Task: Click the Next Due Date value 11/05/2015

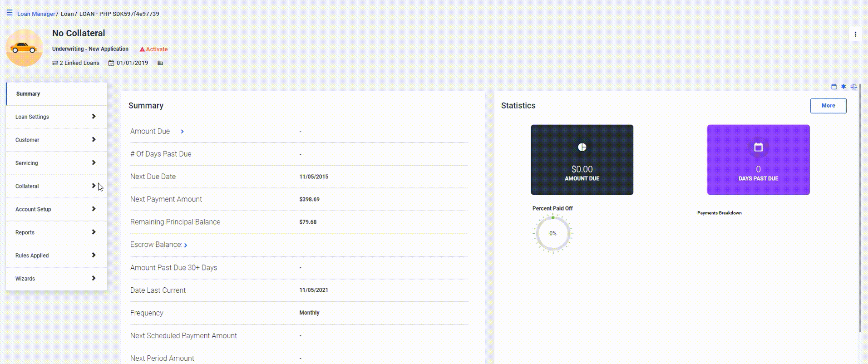Action: [x=314, y=177]
